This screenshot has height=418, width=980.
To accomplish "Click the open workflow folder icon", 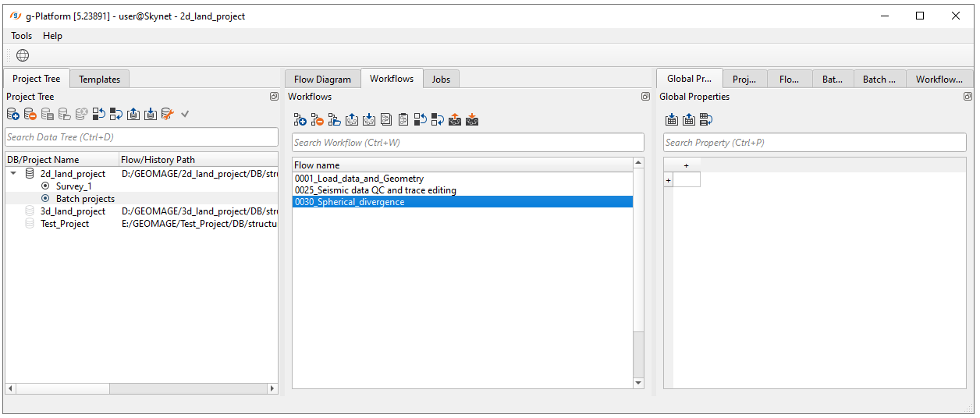I will point(334,120).
